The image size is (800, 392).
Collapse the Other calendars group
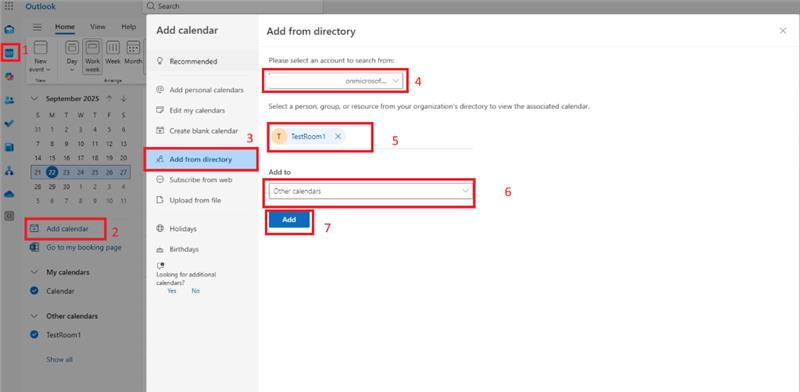pos(35,316)
